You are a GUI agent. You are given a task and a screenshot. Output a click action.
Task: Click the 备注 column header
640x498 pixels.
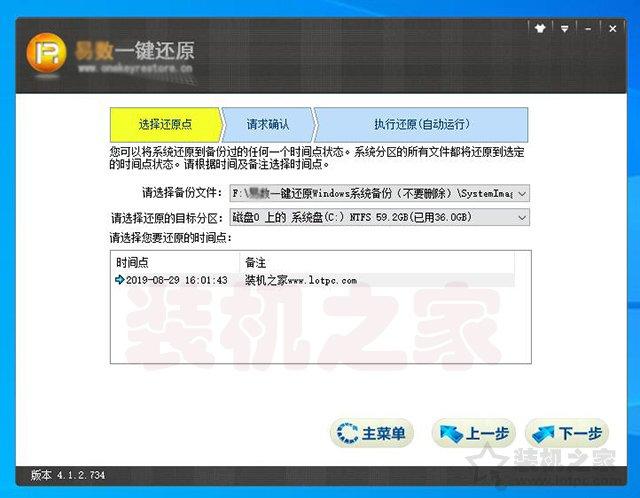376,262
